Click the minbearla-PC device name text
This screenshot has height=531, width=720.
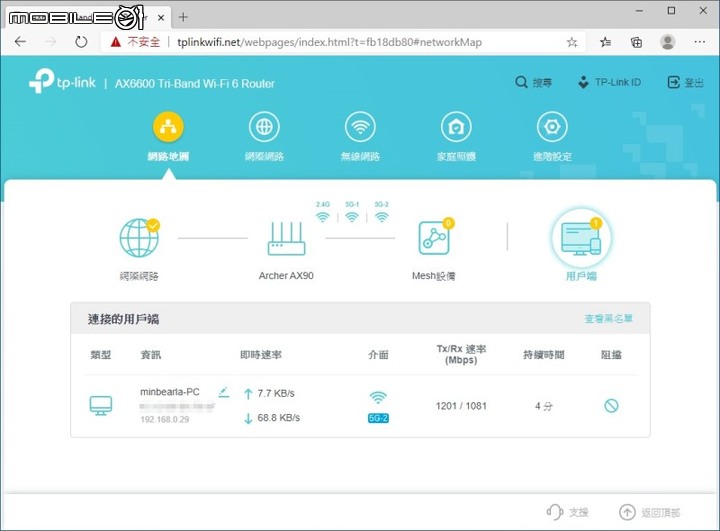coord(170,392)
